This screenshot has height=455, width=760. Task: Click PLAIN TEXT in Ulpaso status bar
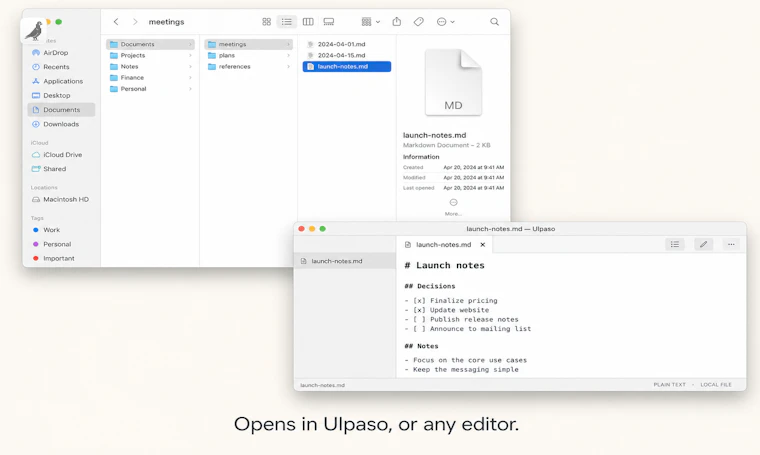click(669, 385)
